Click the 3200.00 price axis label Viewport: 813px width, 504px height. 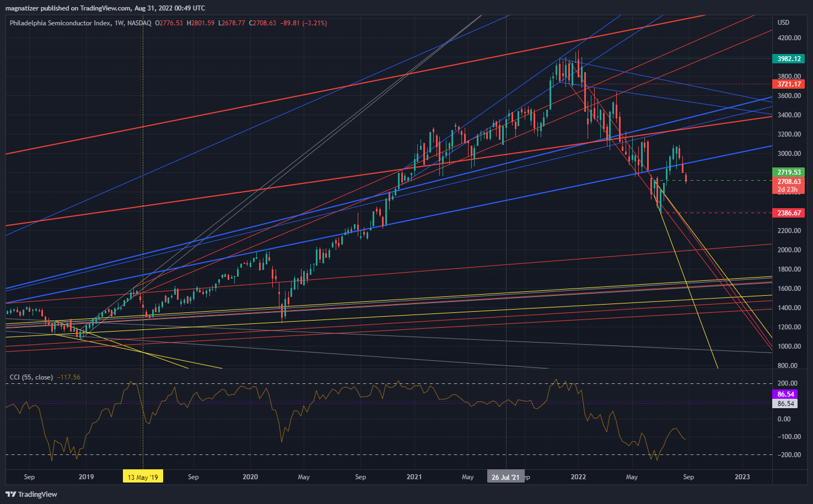point(789,134)
